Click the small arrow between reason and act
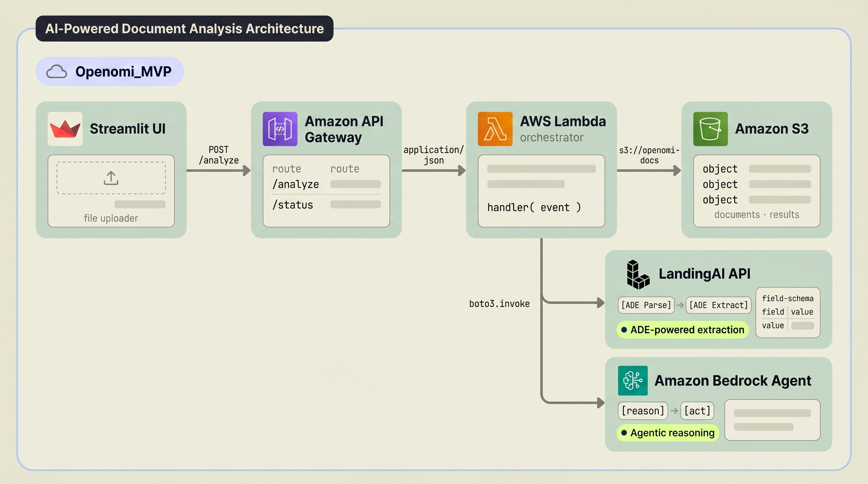The height and width of the screenshot is (484, 868). pyautogui.click(x=674, y=411)
